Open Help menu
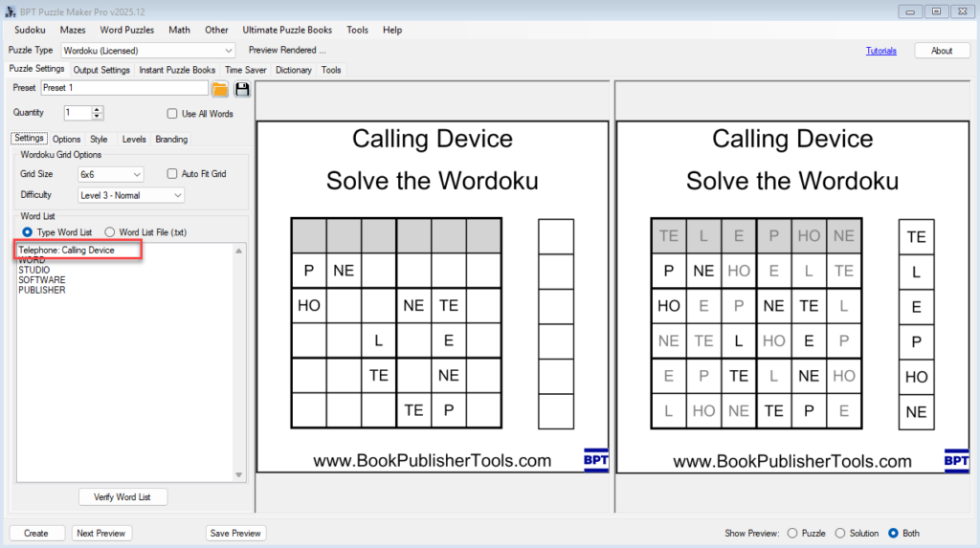Screen dimensions: 980x548 click(x=392, y=30)
